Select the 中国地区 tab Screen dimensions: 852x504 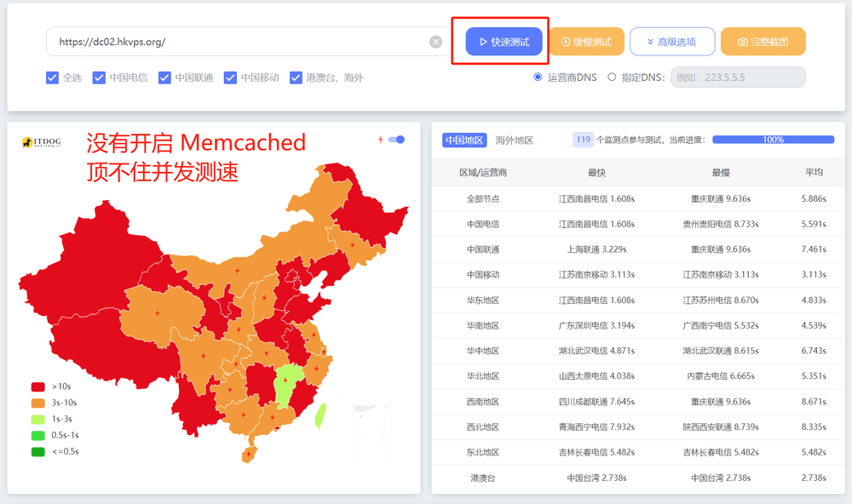click(464, 140)
